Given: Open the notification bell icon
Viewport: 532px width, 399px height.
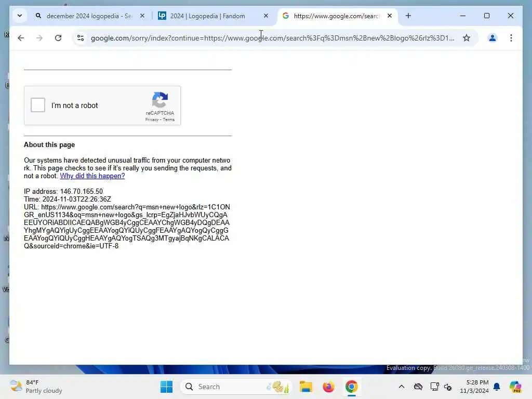Looking at the screenshot, I should pyautogui.click(x=497, y=387).
